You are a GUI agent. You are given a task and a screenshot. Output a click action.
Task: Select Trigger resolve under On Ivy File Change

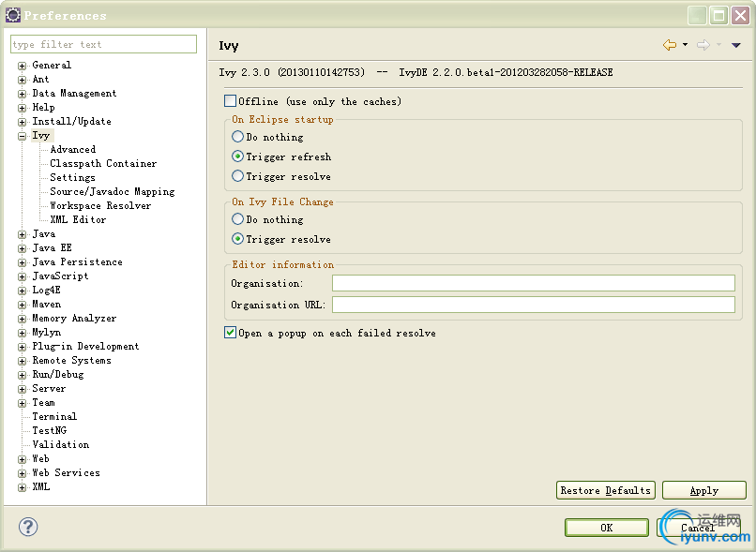click(x=237, y=239)
